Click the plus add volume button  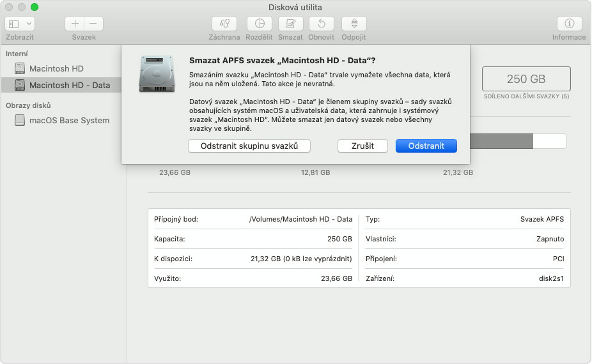(75, 24)
